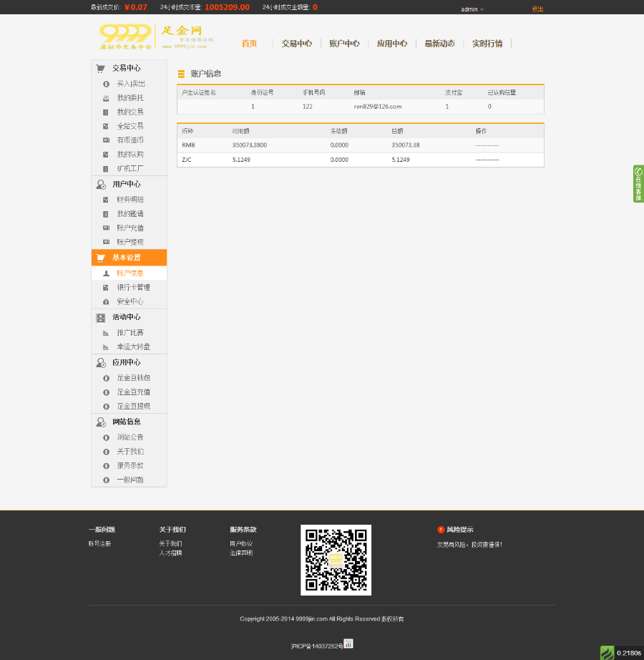Click the orange list icon beside 账户信息 heading
This screenshot has width=644, height=660.
(x=181, y=74)
